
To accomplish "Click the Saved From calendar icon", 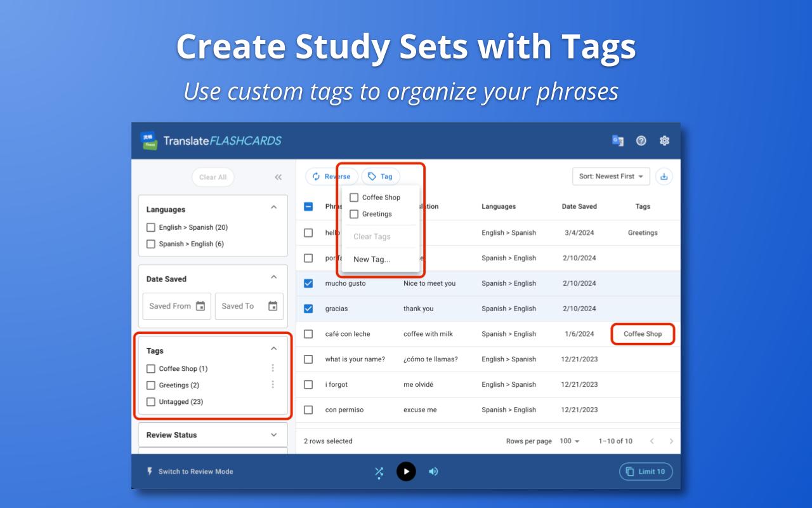I will tap(200, 306).
